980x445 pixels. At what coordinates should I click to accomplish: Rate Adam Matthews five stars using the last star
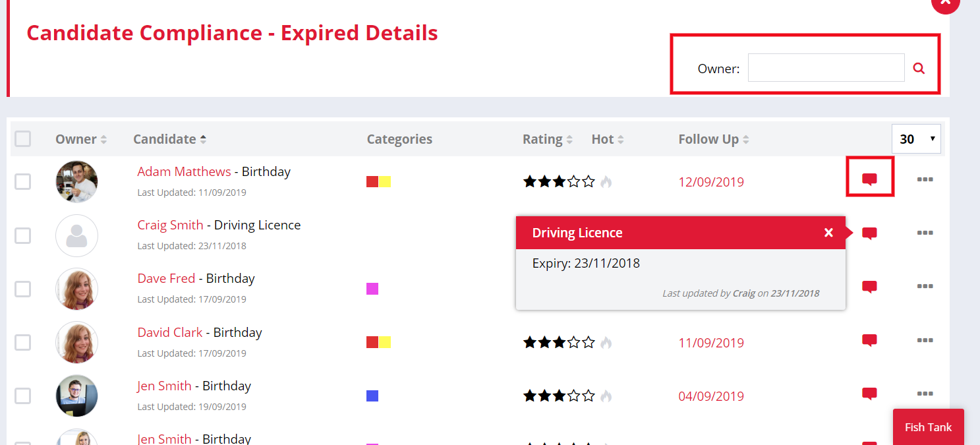589,181
